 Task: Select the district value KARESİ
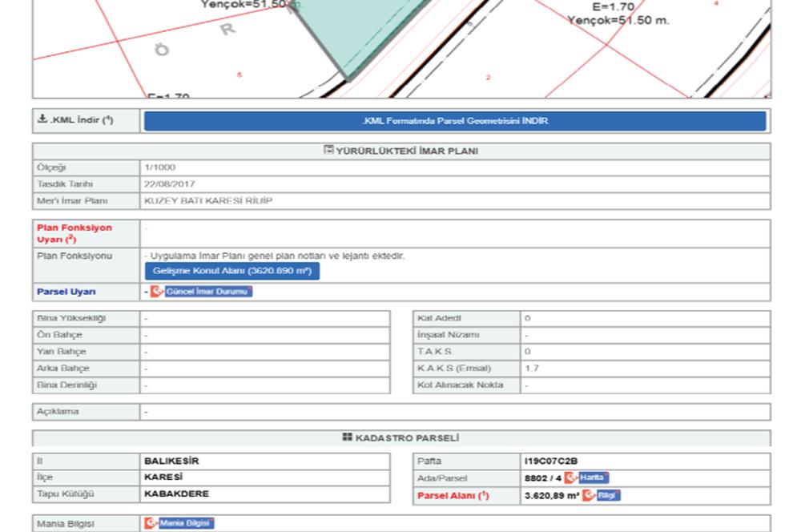[163, 478]
